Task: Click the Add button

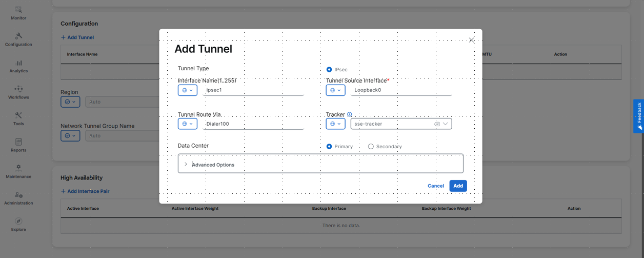Action: (458, 186)
